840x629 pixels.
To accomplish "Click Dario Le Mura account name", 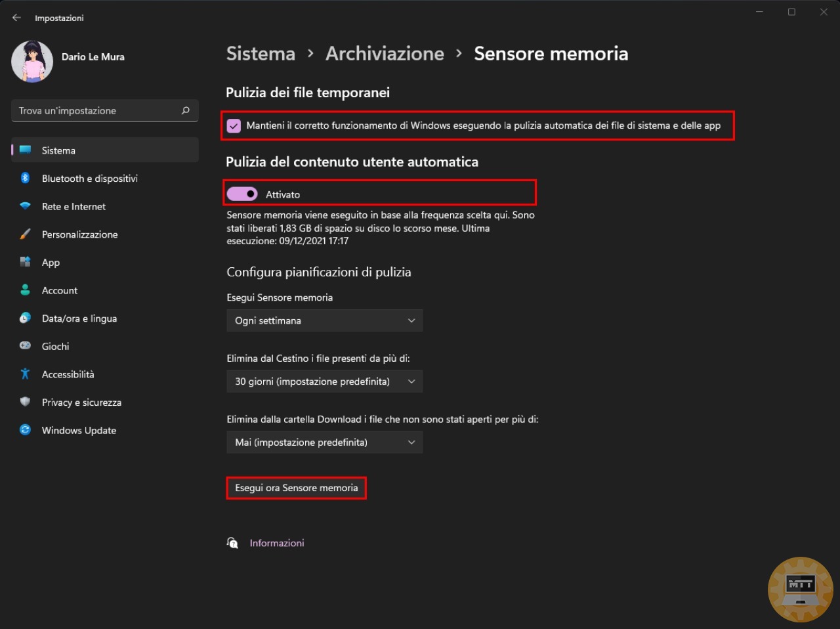I will [x=93, y=56].
